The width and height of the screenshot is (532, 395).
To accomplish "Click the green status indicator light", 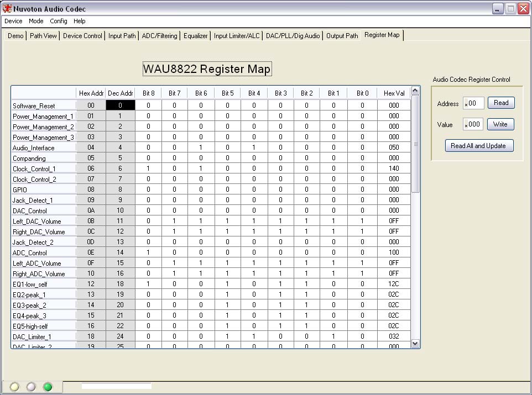I will pos(48,387).
